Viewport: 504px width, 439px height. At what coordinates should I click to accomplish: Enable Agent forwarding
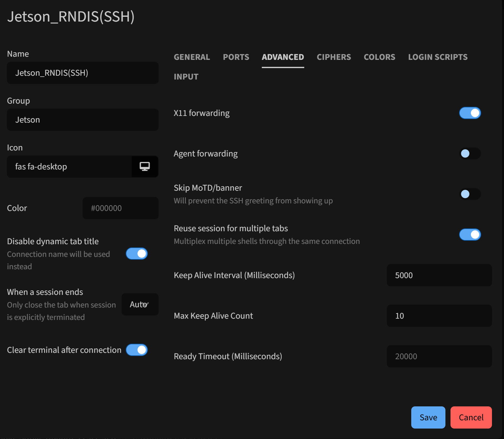pos(470,154)
